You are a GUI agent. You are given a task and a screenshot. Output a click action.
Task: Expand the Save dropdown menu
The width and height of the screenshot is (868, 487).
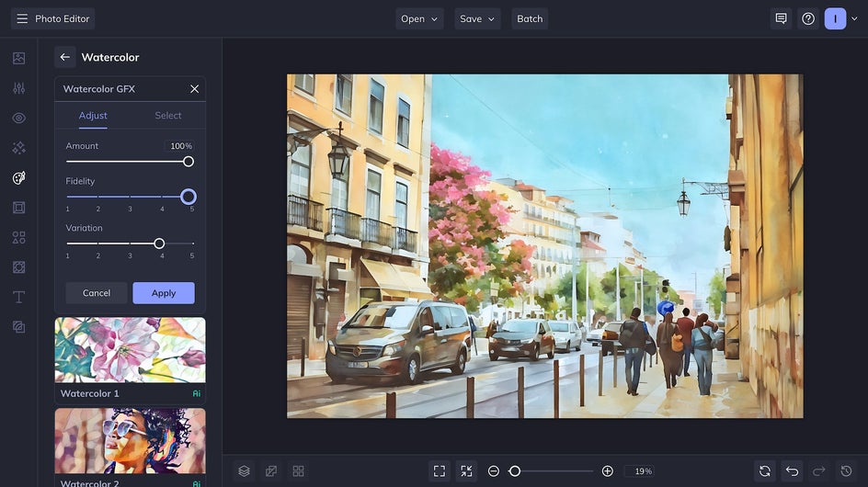(477, 18)
